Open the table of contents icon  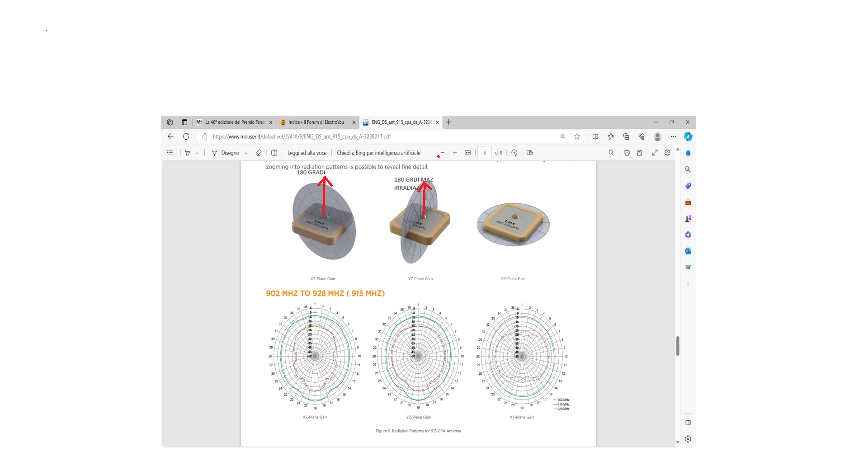[170, 153]
